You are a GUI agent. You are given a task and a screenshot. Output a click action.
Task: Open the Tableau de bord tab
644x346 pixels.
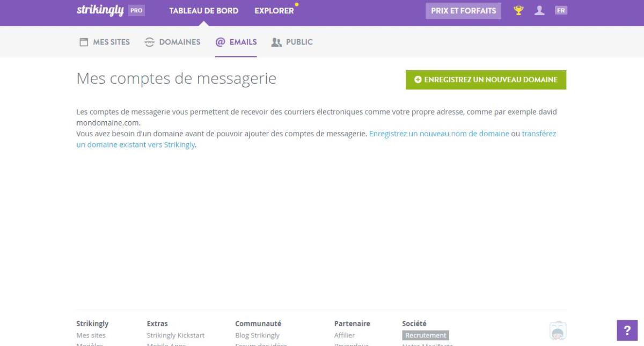point(204,11)
